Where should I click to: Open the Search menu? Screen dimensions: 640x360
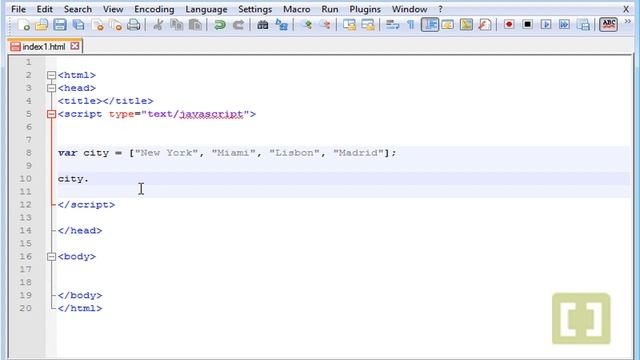tap(78, 9)
